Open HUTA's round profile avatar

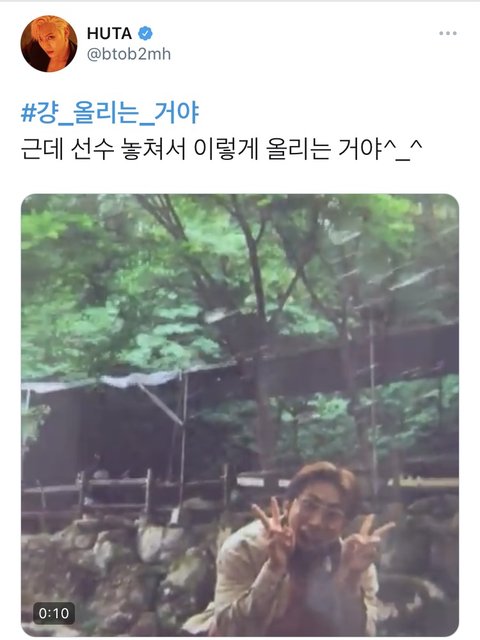coord(49,44)
